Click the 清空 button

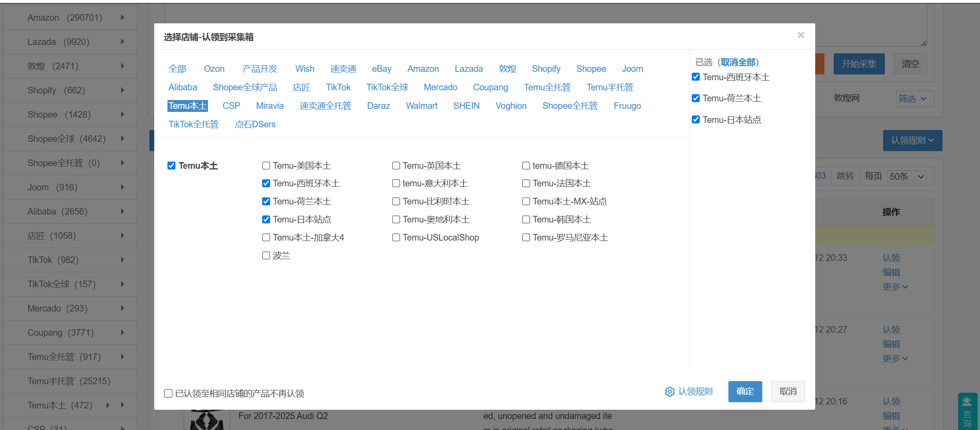pyautogui.click(x=910, y=64)
